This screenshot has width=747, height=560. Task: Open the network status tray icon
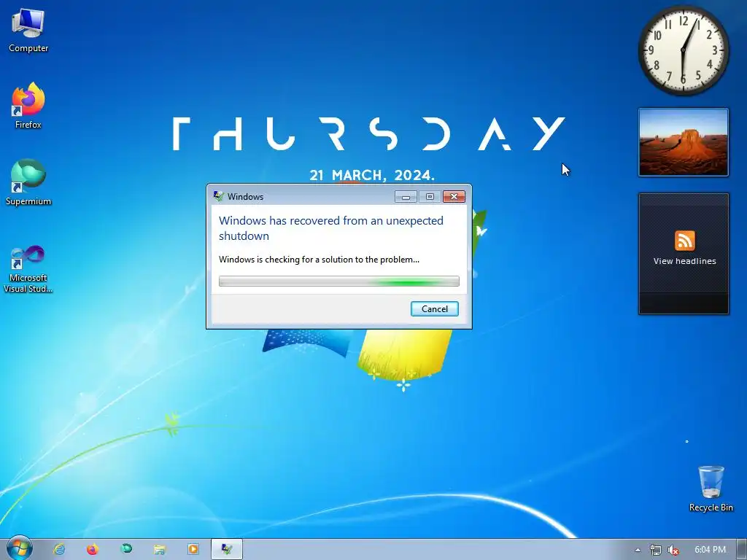(656, 550)
